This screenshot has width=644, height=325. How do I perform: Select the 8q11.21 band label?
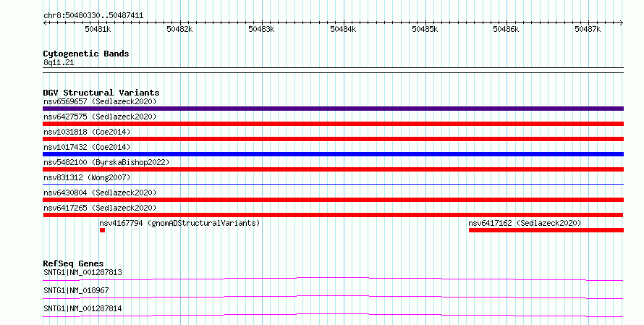click(x=59, y=62)
